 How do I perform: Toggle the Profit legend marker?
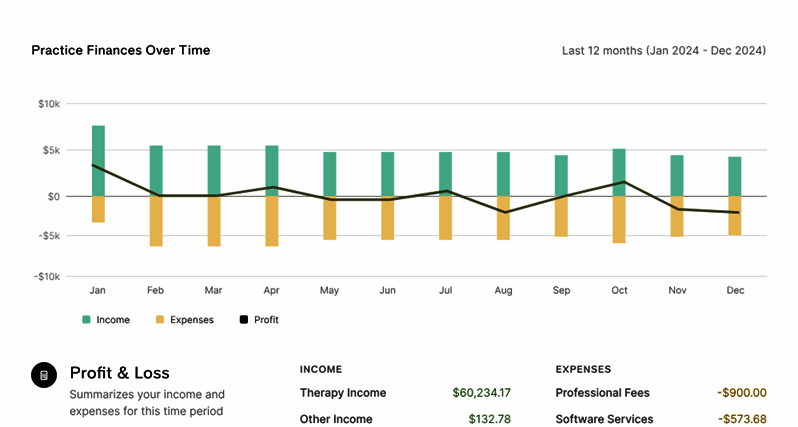[243, 320]
